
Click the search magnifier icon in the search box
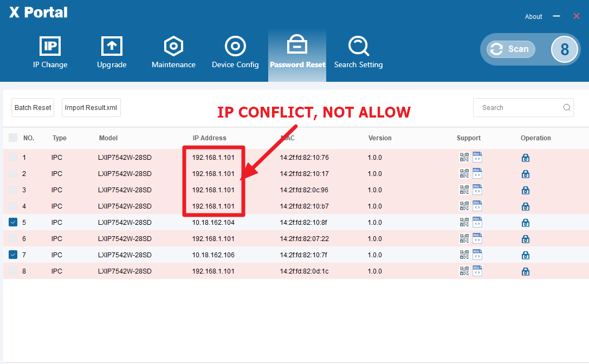click(x=567, y=107)
